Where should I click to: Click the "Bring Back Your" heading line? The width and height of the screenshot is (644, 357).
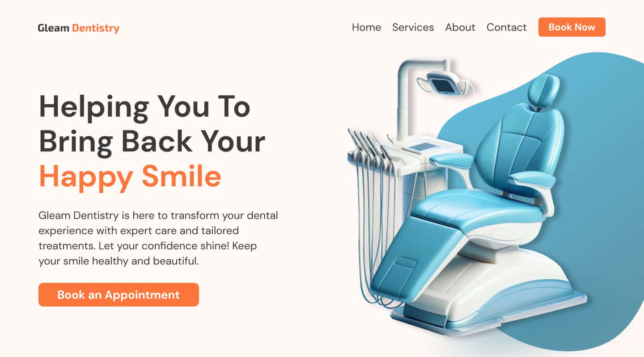(x=152, y=142)
